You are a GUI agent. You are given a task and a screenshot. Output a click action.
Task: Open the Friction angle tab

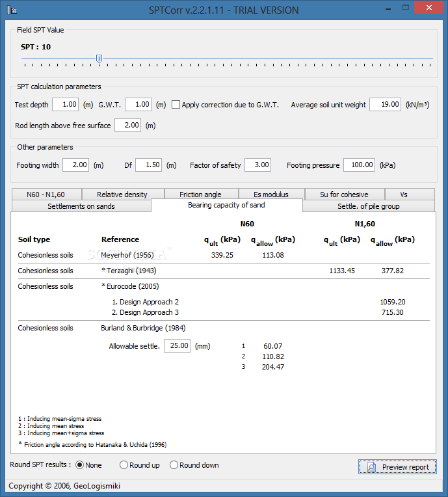tap(201, 195)
